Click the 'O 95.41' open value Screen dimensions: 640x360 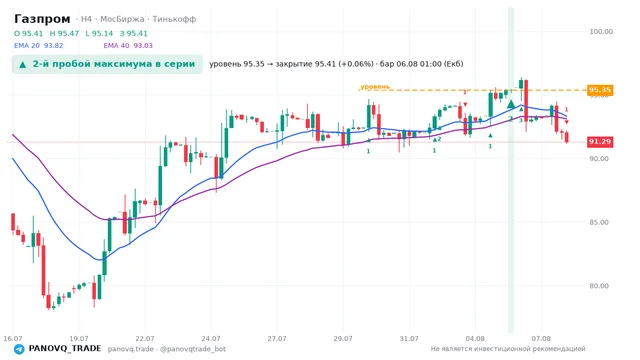click(28, 33)
